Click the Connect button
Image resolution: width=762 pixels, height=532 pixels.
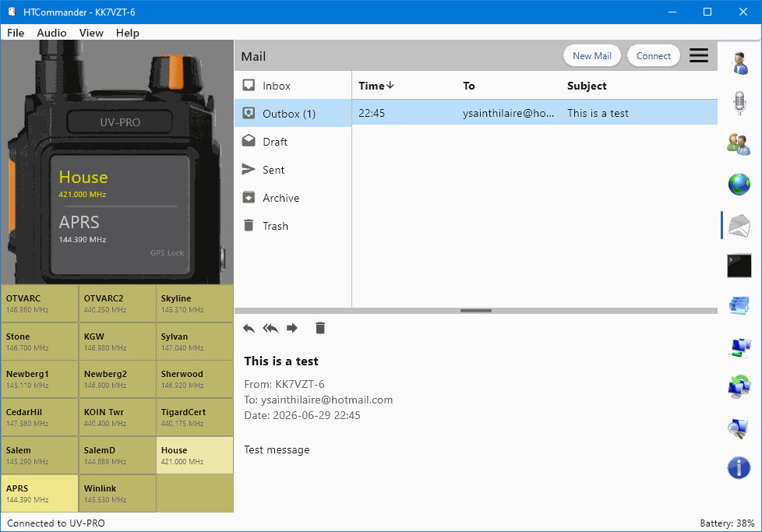[653, 56]
